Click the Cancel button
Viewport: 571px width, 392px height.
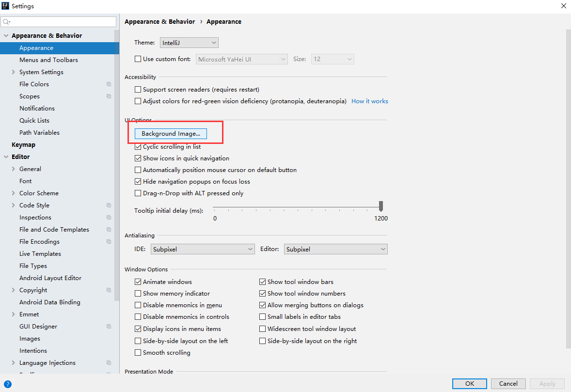(508, 384)
